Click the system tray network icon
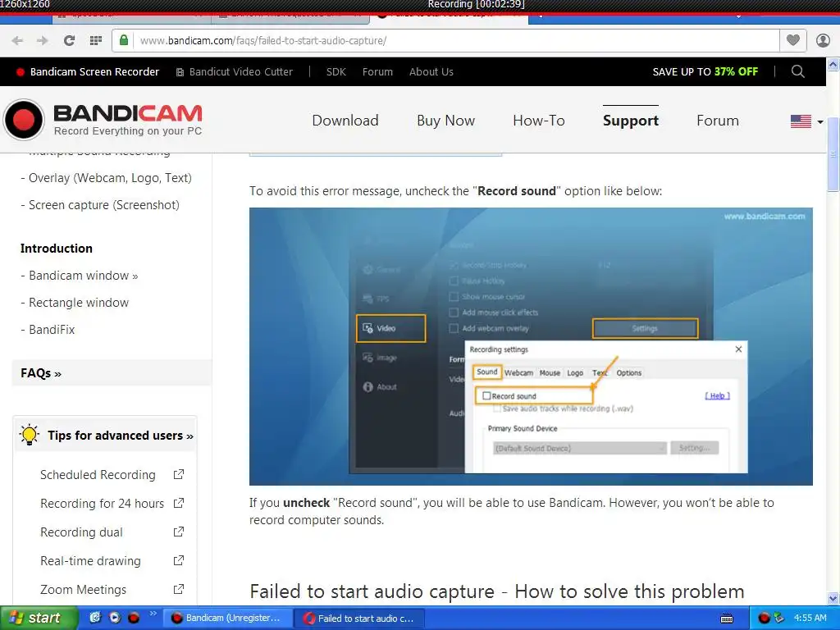The height and width of the screenshot is (630, 840). coord(779,619)
